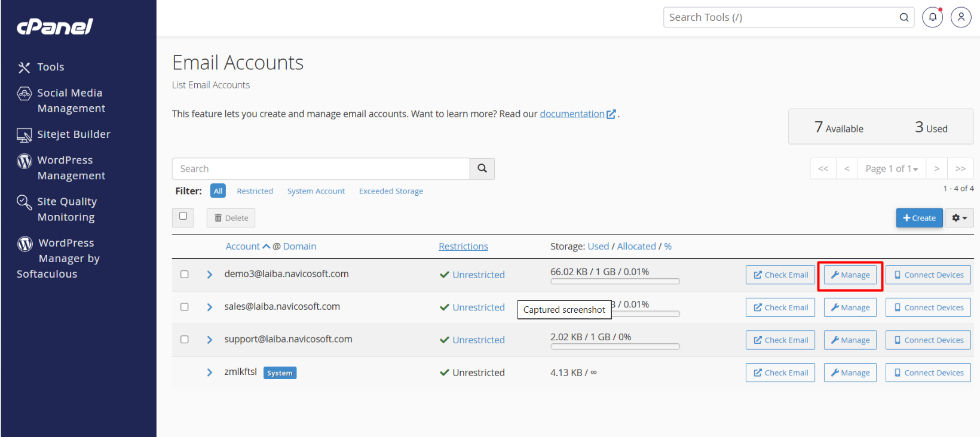Tick the checkbox for demo3@laiba.navicosoft.com
This screenshot has height=437, width=980.
[x=185, y=275]
